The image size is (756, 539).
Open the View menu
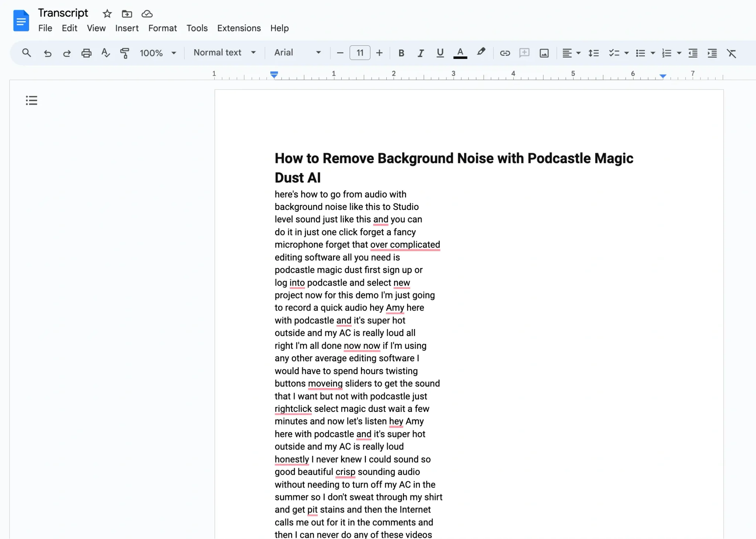click(96, 28)
